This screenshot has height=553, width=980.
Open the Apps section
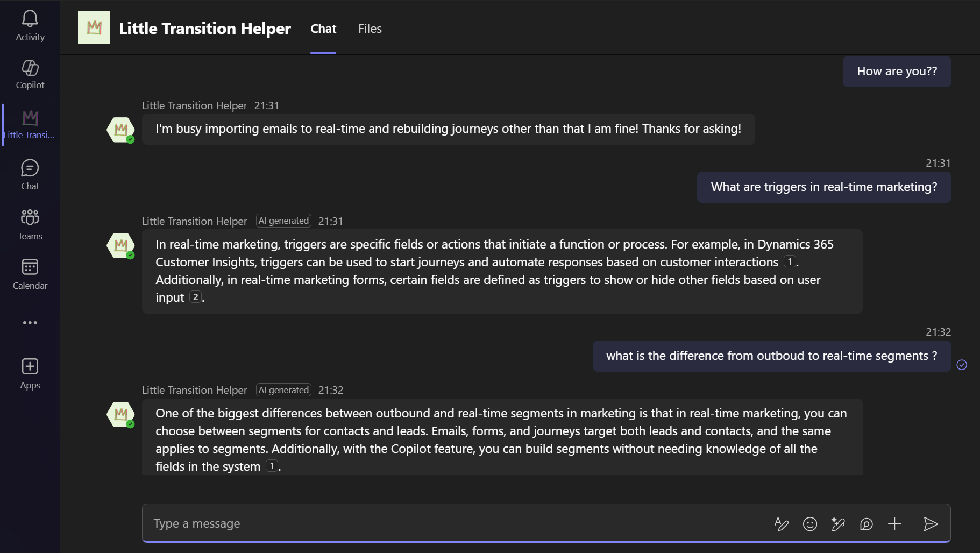click(x=30, y=371)
